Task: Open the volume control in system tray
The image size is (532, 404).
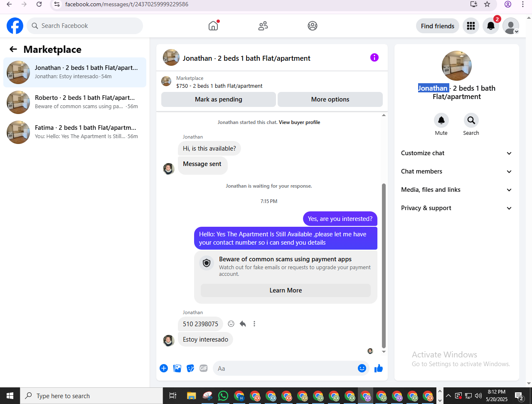Action: click(478, 396)
